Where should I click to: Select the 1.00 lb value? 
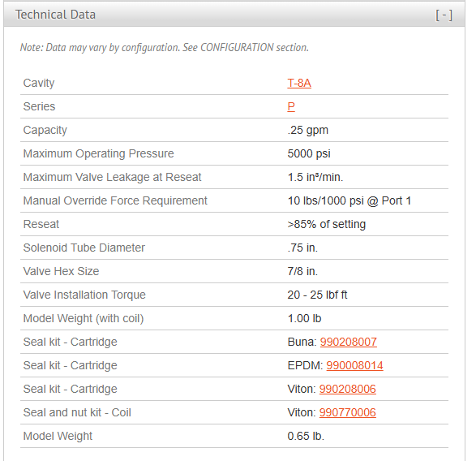(x=304, y=318)
